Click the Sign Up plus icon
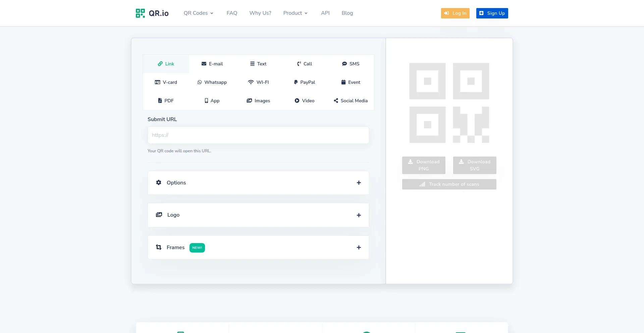This screenshot has height=333, width=644. pos(481,13)
